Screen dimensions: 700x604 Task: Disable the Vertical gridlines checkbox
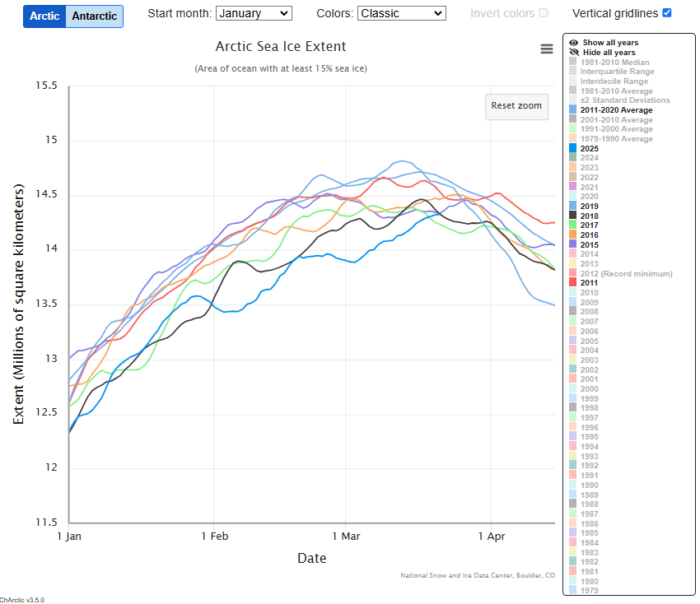click(x=667, y=13)
